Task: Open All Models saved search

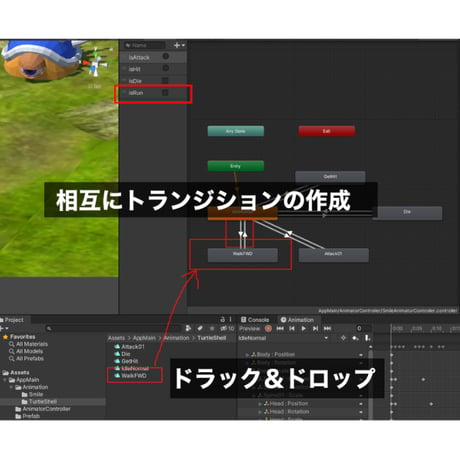Action: (x=26, y=351)
